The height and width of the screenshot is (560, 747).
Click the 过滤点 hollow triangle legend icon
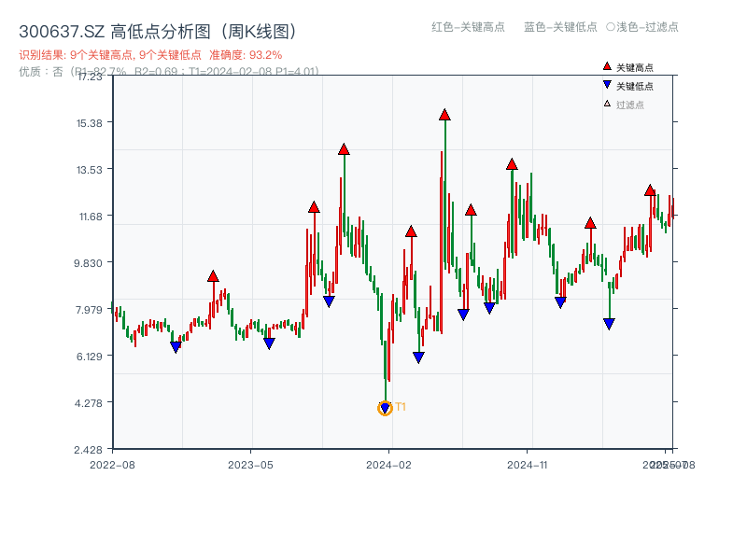[x=606, y=102]
